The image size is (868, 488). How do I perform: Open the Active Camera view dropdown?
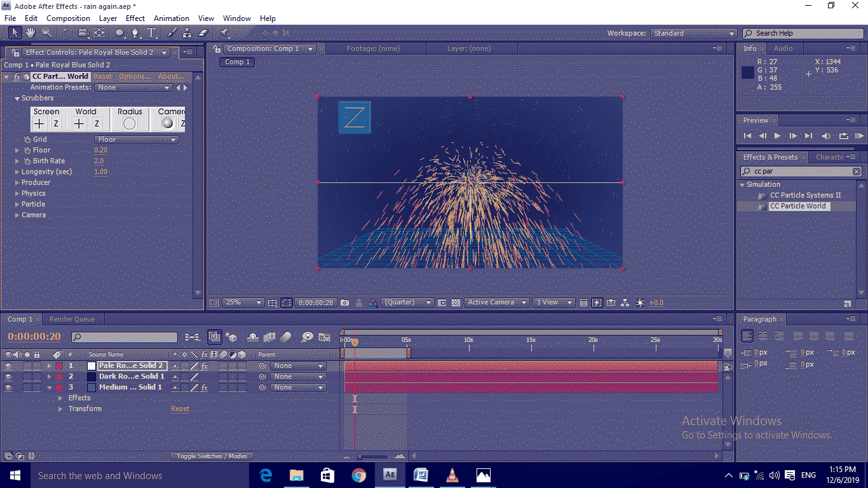496,303
